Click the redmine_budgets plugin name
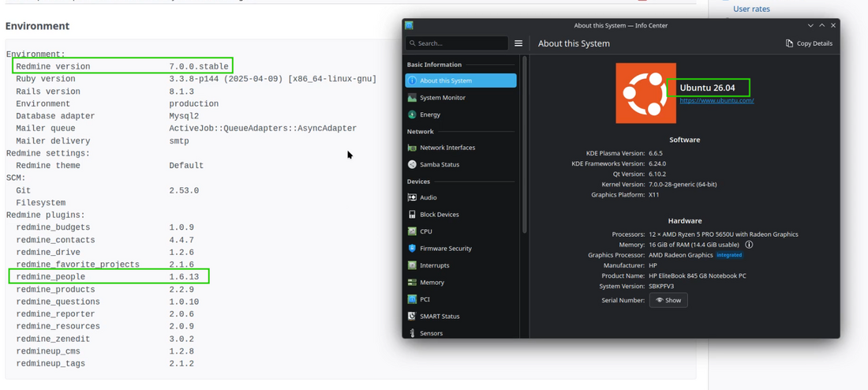This screenshot has width=868, height=390. click(53, 227)
